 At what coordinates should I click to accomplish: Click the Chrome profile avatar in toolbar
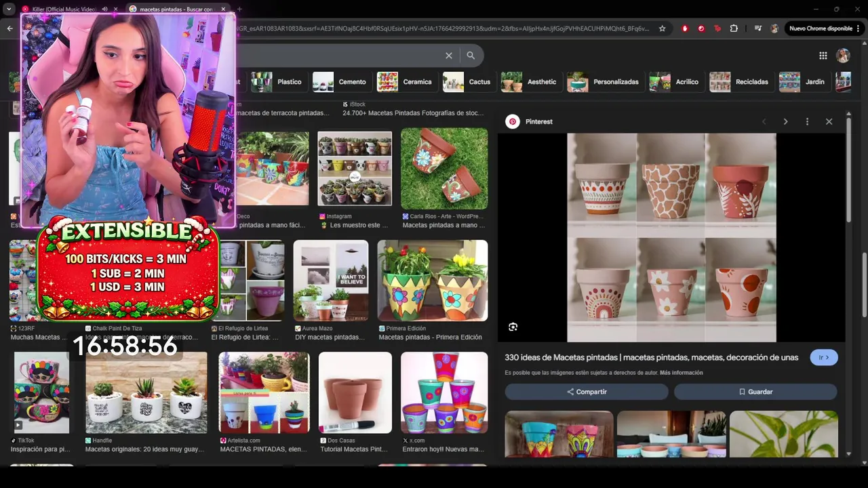click(x=774, y=28)
